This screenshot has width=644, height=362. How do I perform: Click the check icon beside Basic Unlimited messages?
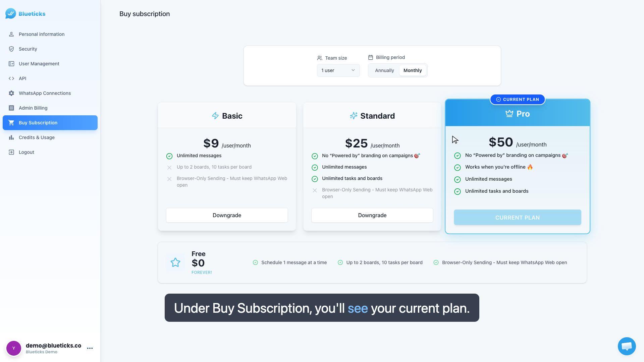(169, 156)
